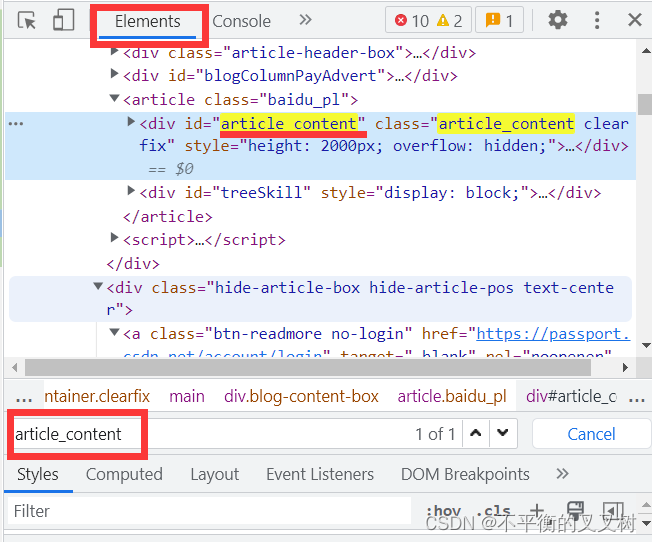
Task: Click the 1 issue badge
Action: pyautogui.click(x=499, y=20)
